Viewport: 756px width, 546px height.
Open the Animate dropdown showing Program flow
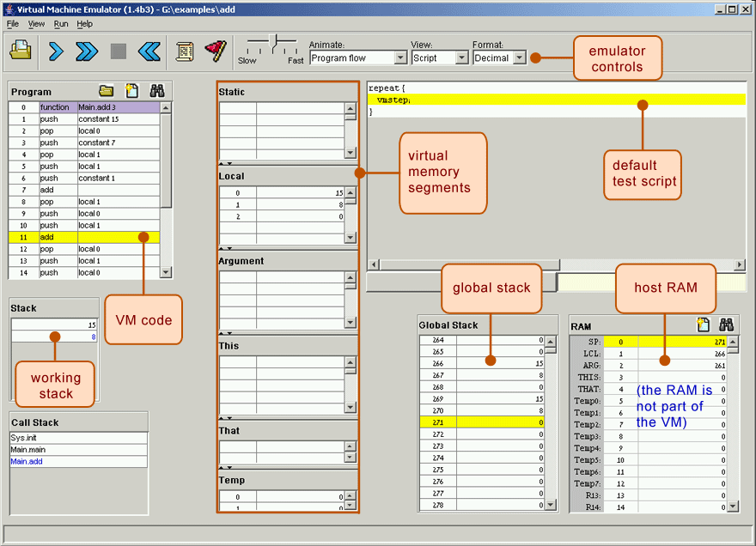357,58
